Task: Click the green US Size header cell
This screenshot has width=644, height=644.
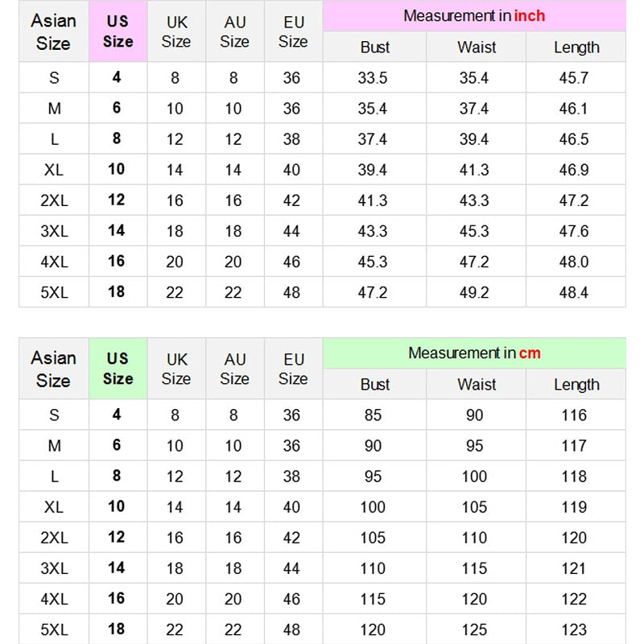Action: pyautogui.click(x=118, y=369)
